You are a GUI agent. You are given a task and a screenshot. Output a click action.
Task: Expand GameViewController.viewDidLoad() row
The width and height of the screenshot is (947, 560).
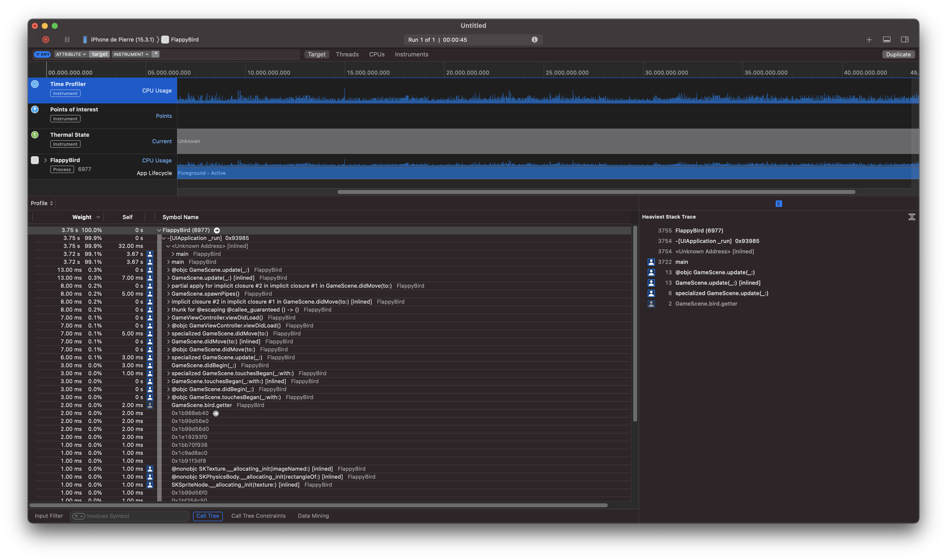pos(168,318)
